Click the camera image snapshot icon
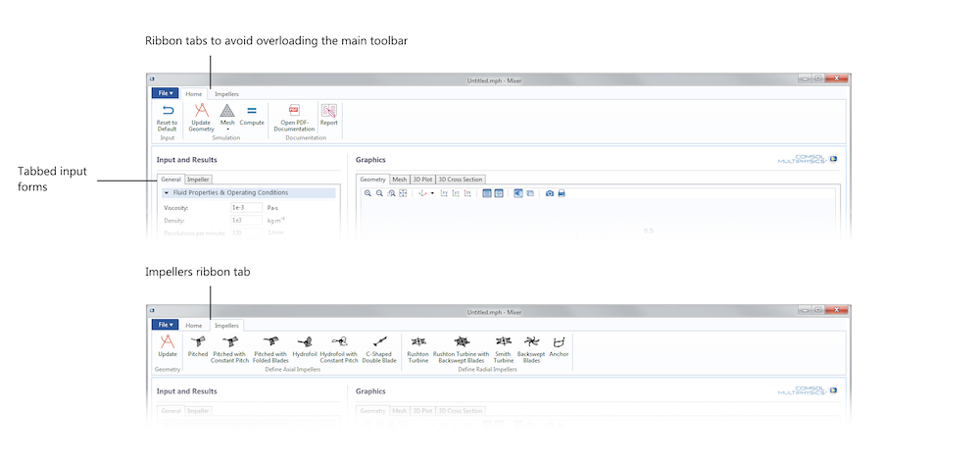Viewport: 980px width, 466px height. pyautogui.click(x=550, y=194)
